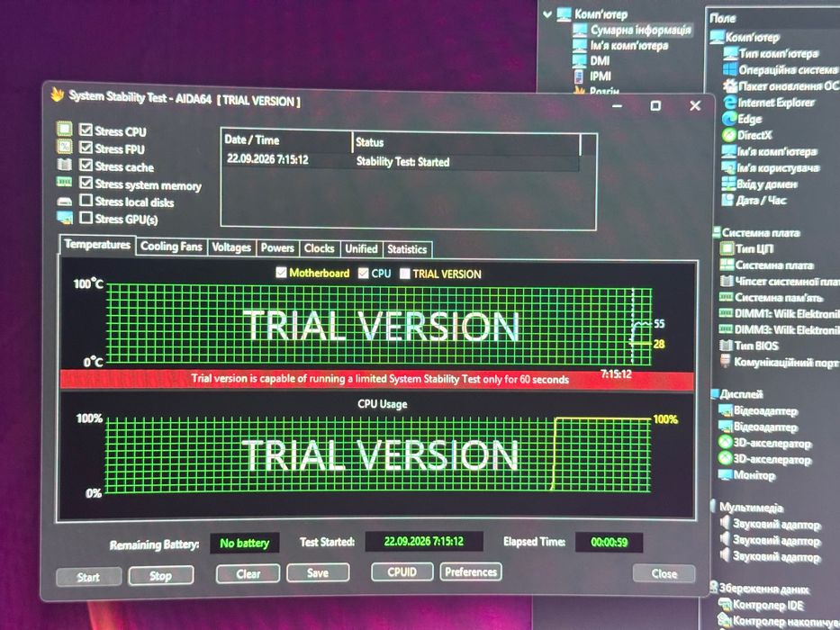Click the cache chip icon beside Stress cache

pyautogui.click(x=64, y=164)
